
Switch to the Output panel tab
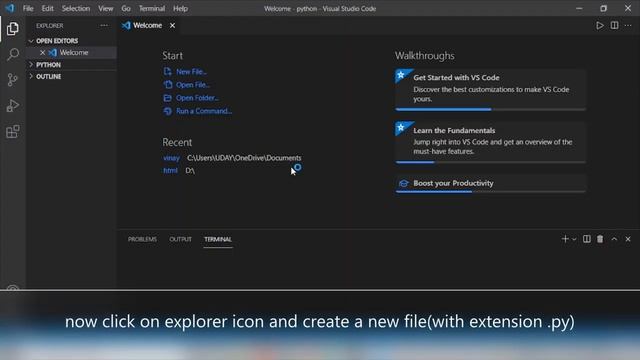[180, 239]
